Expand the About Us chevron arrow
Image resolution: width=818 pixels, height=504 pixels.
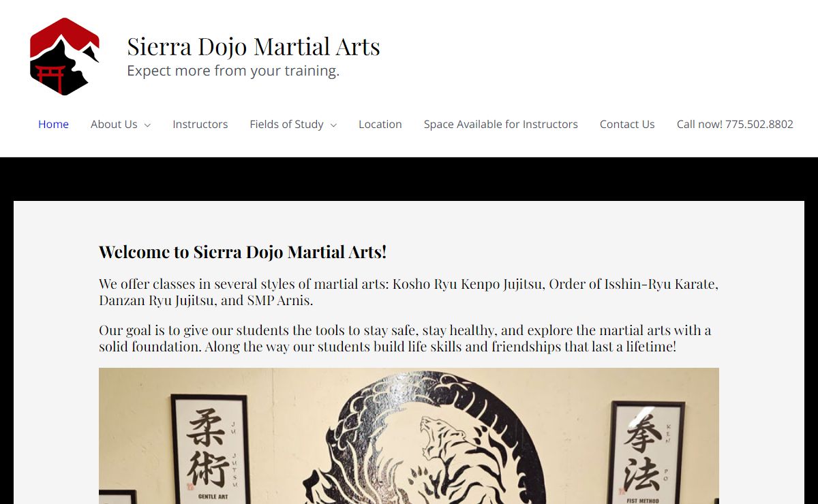click(x=147, y=125)
